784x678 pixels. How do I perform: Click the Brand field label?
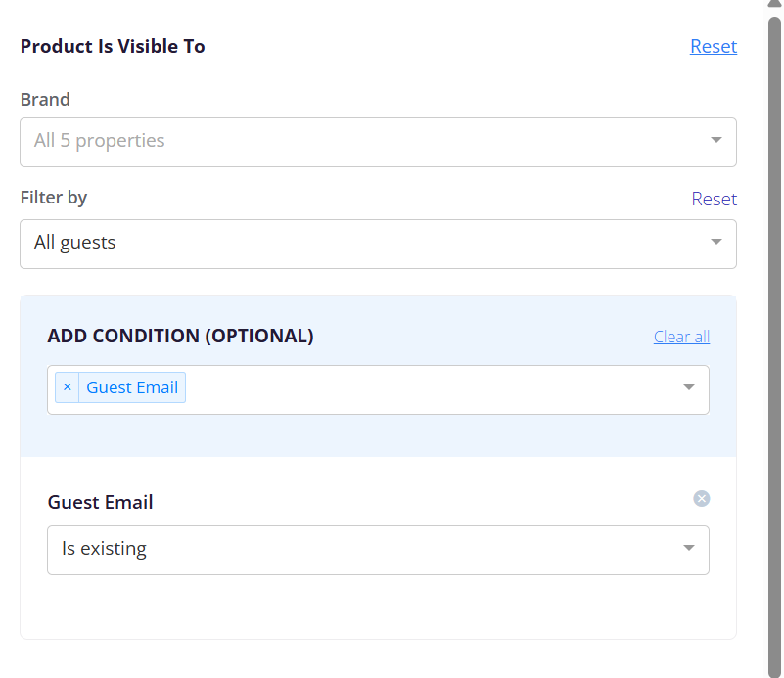tap(45, 100)
